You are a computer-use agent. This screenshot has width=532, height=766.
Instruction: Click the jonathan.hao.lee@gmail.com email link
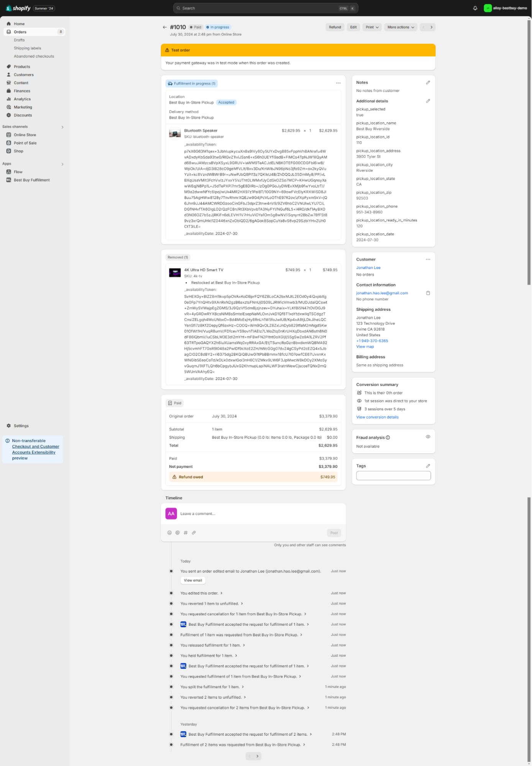pyautogui.click(x=382, y=293)
